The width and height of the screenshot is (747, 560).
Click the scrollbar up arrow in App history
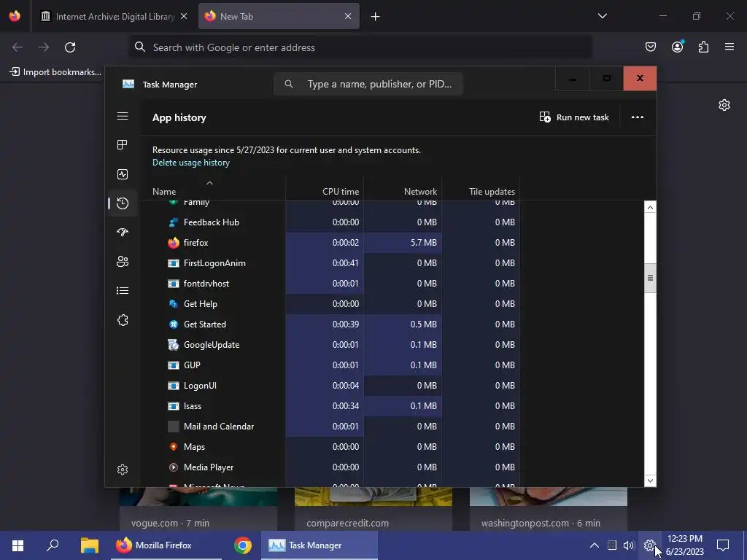[650, 207]
